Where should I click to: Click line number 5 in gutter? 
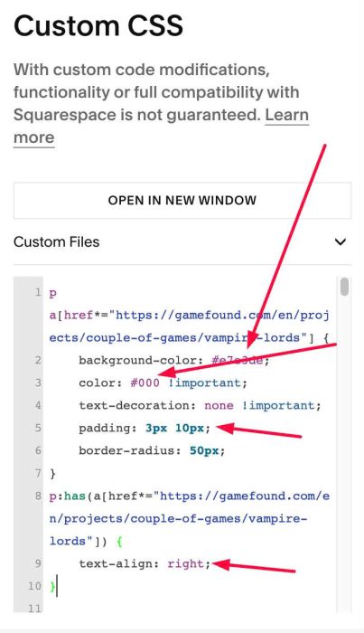click(x=38, y=428)
